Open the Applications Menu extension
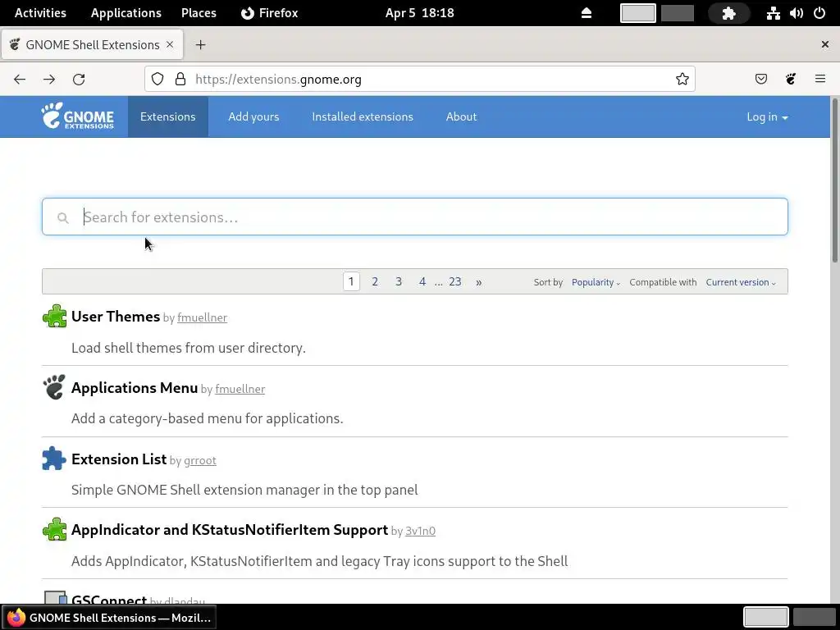 135,387
